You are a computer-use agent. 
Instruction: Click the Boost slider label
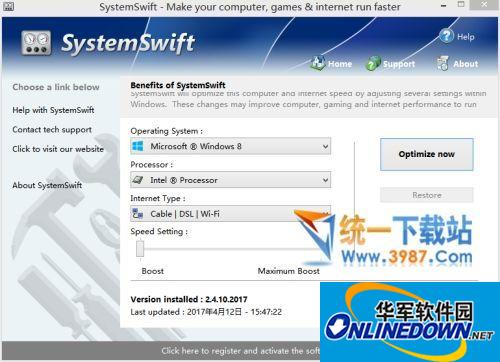pos(153,271)
